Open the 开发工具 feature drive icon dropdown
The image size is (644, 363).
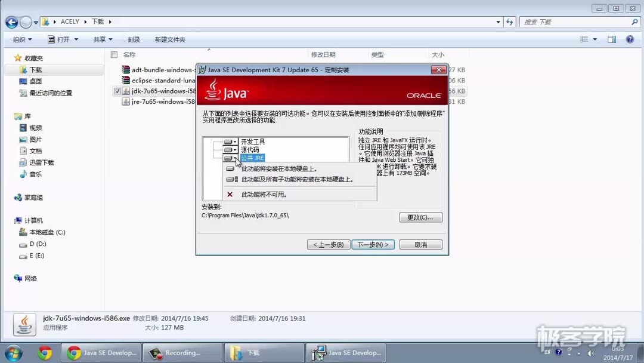pos(235,142)
